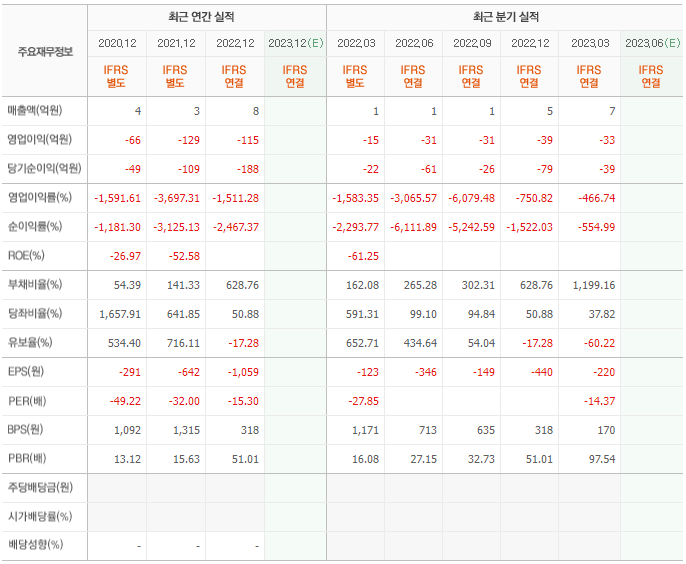Select the 최근 분기 실적 header
686x564 pixels.
point(506,17)
